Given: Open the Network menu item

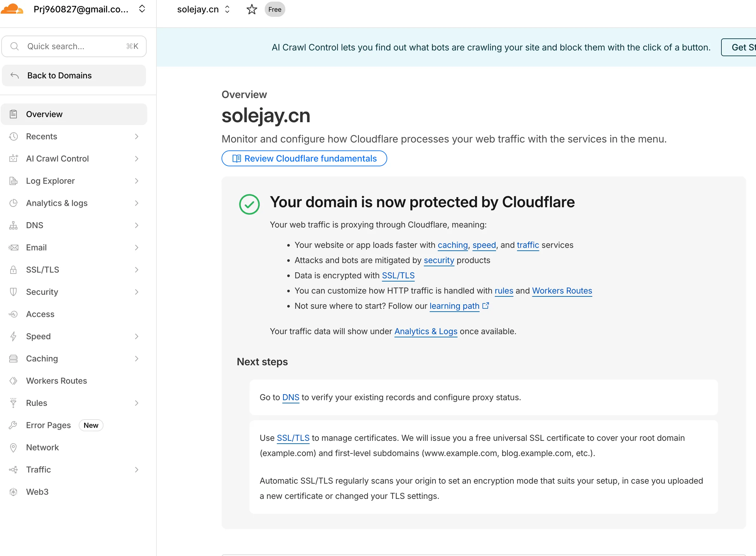Looking at the screenshot, I should [43, 447].
